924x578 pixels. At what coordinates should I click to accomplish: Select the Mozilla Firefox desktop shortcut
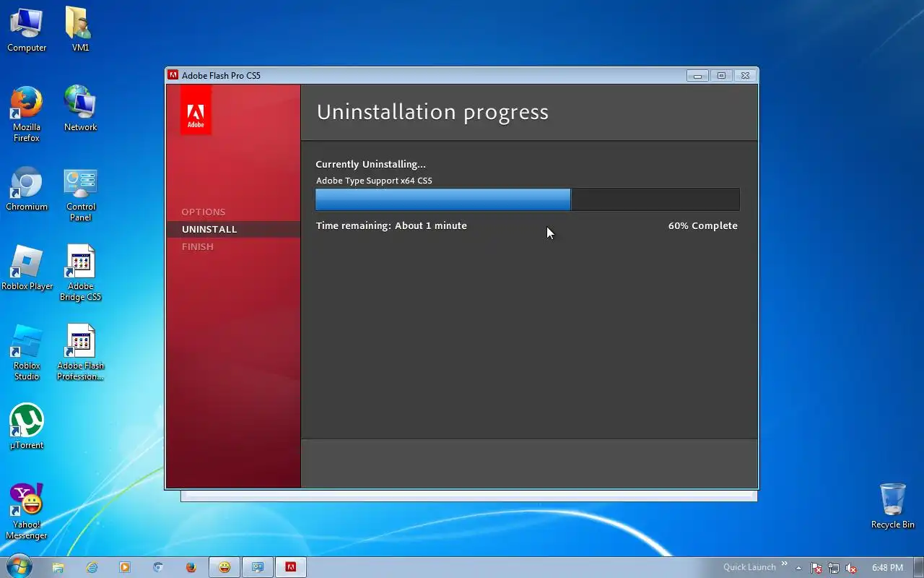pyautogui.click(x=27, y=114)
